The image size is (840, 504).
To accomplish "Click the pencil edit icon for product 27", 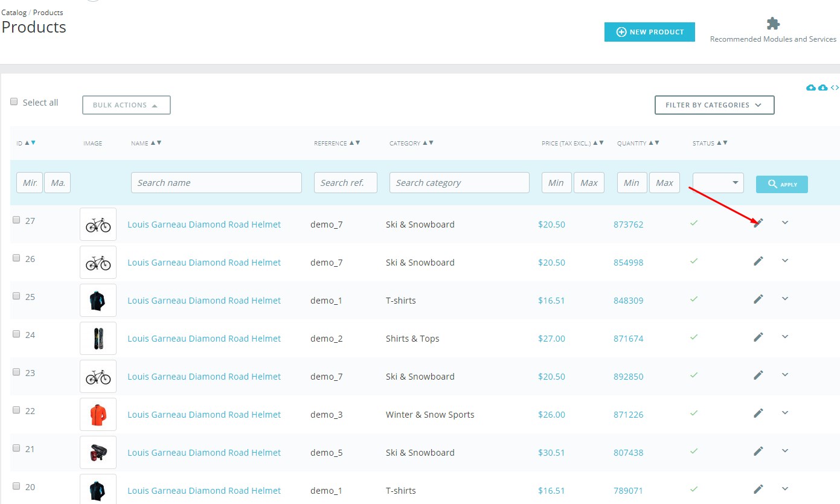I will [758, 223].
